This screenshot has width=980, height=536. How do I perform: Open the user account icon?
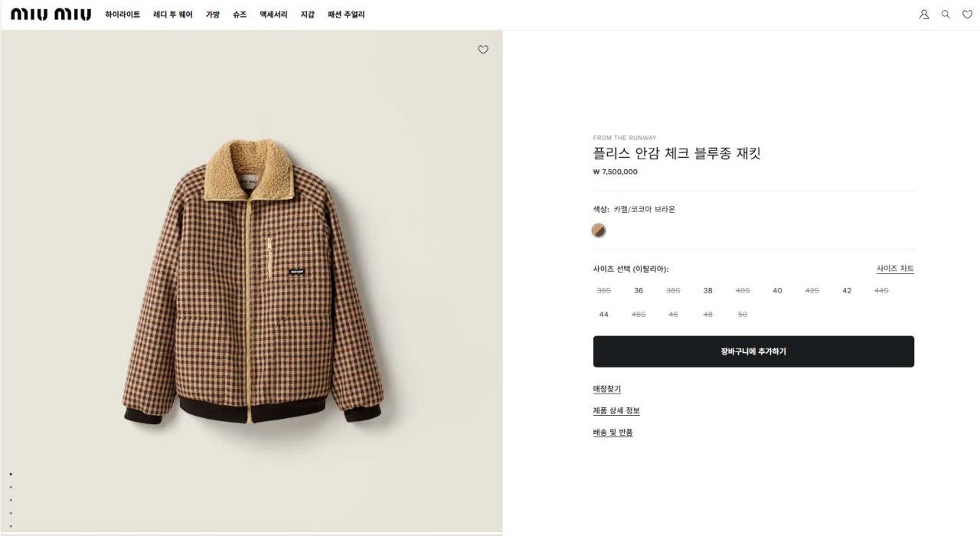(x=924, y=15)
